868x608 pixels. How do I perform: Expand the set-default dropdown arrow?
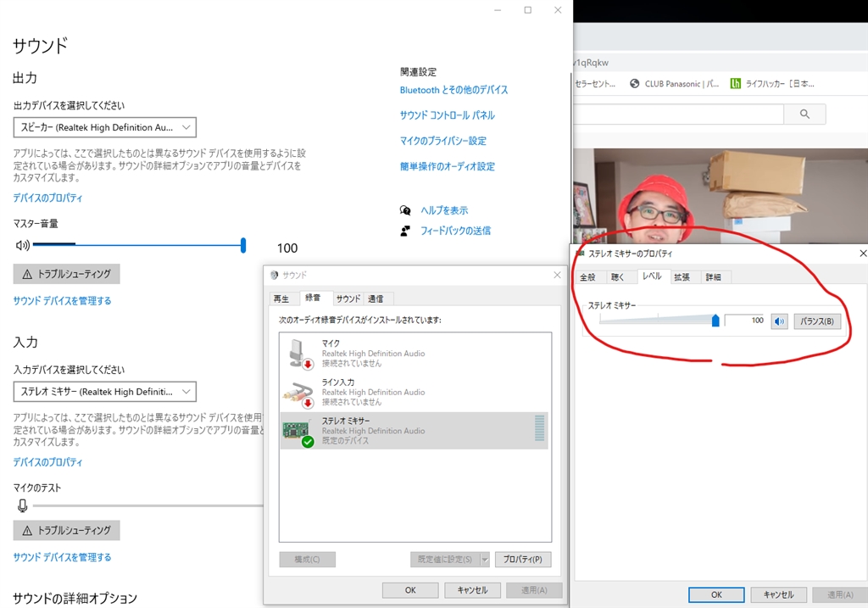pos(485,560)
